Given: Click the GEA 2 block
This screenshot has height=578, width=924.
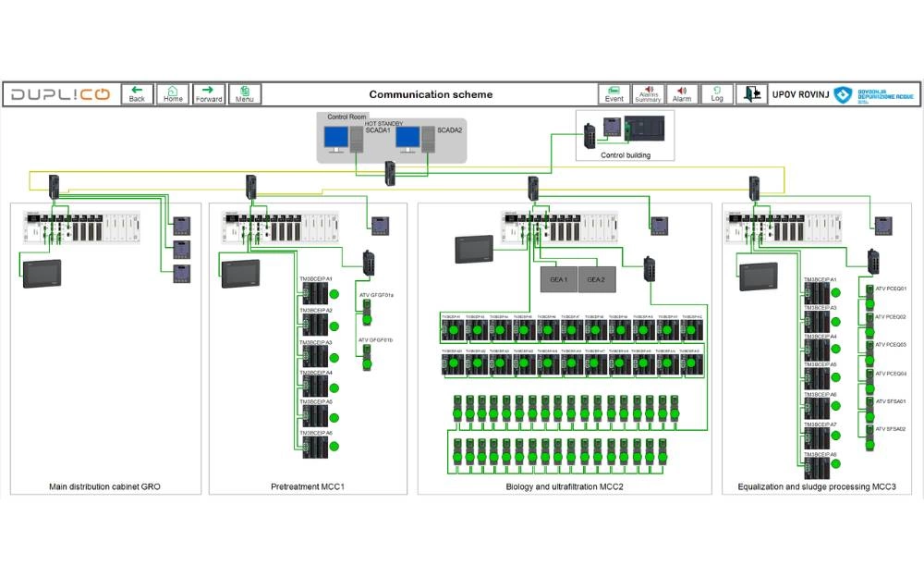Looking at the screenshot, I should click(x=596, y=278).
